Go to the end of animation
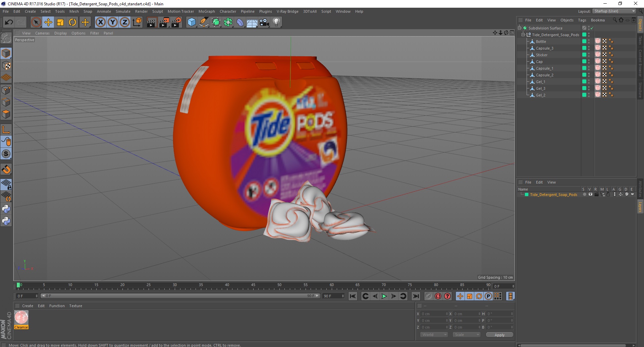The image size is (644, 347). click(416, 296)
